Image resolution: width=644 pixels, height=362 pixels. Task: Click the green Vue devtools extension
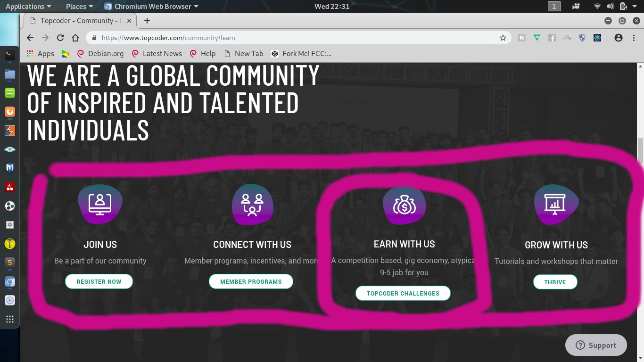coord(537,38)
